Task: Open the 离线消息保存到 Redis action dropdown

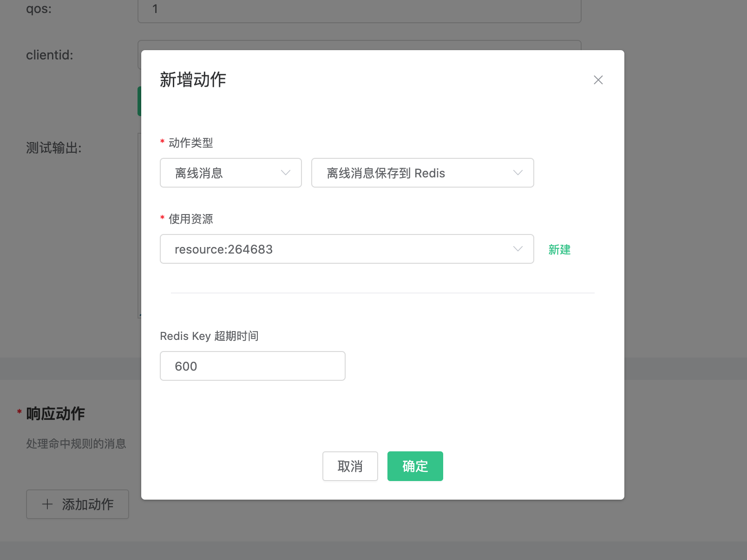Action: pyautogui.click(x=422, y=173)
